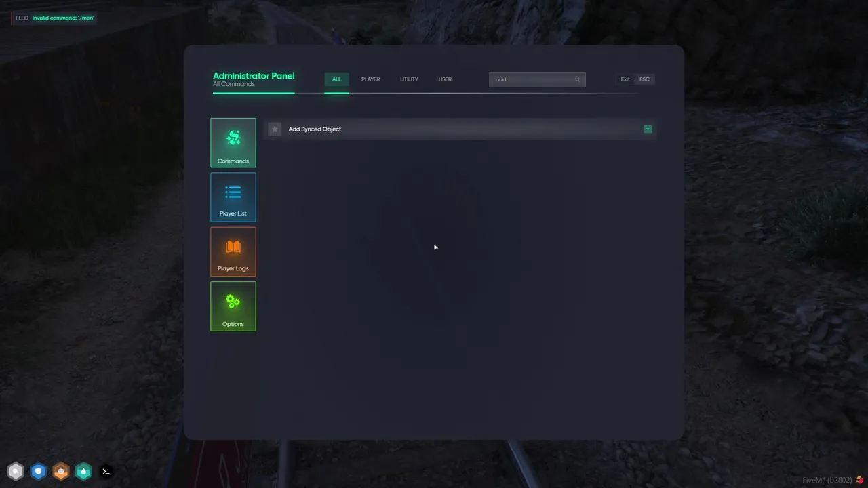Open the Commands section in sidebar

coord(233,142)
